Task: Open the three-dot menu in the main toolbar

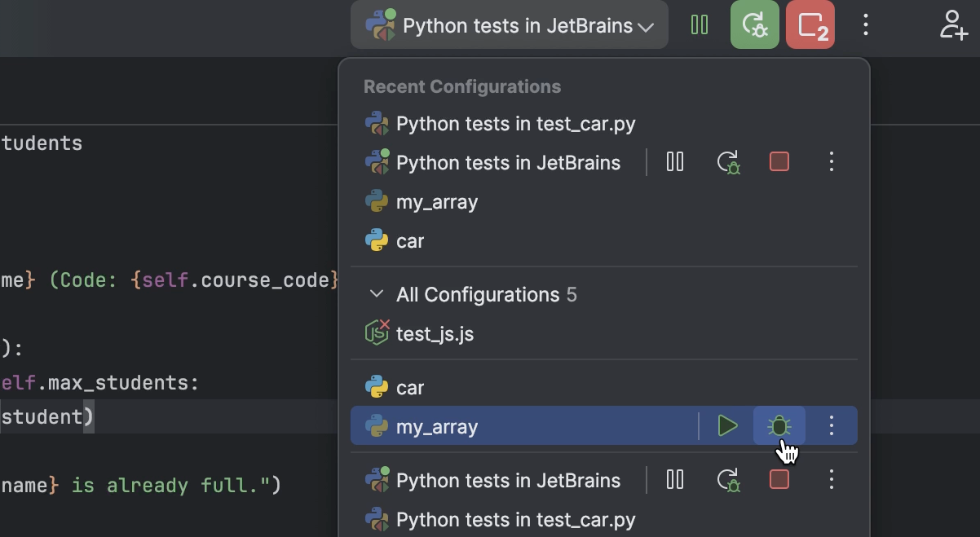Action: 865,24
